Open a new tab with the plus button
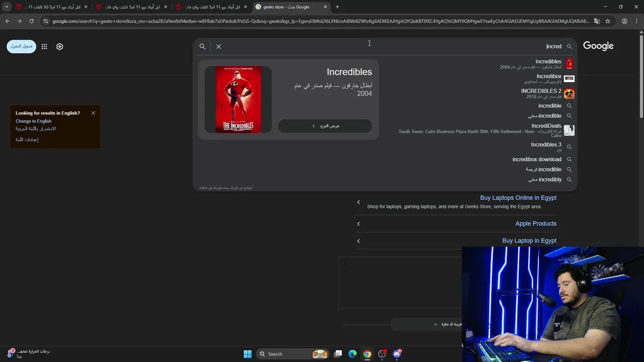The width and height of the screenshot is (644, 362). [x=337, y=7]
